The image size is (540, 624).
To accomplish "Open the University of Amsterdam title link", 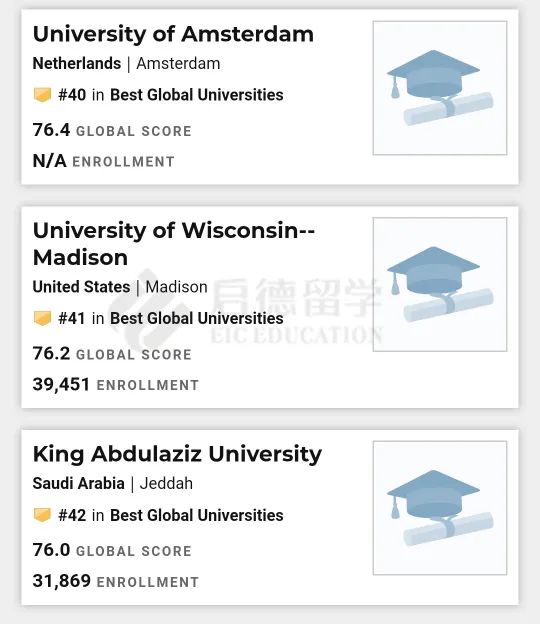I will pyautogui.click(x=173, y=35).
